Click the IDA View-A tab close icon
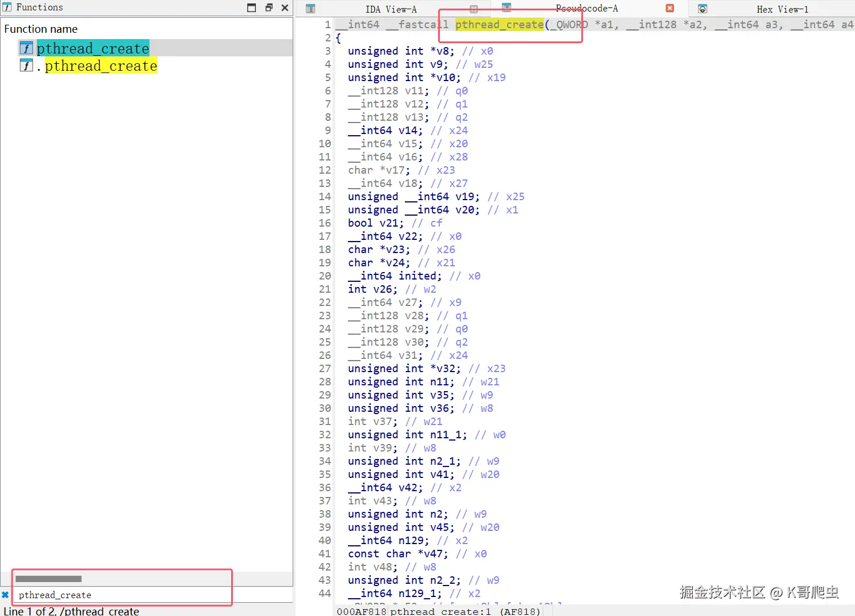Screen dimensions: 855x616 [474, 9]
